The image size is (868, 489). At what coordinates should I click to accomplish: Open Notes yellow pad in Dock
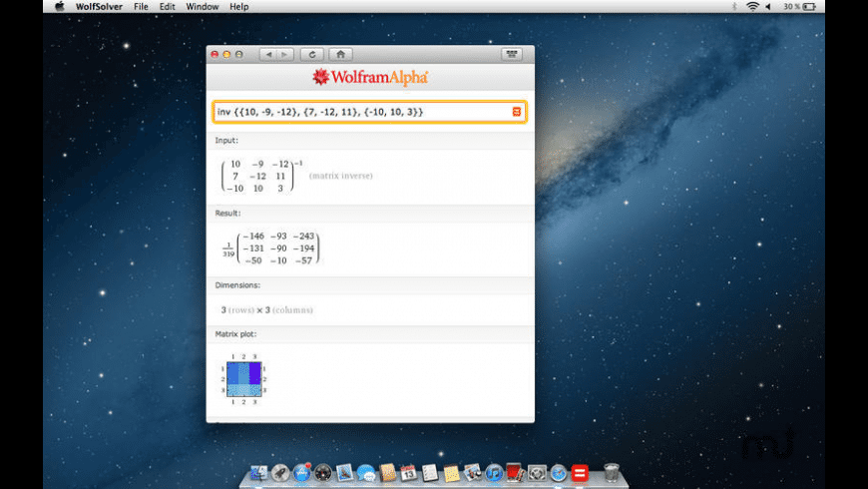point(451,473)
